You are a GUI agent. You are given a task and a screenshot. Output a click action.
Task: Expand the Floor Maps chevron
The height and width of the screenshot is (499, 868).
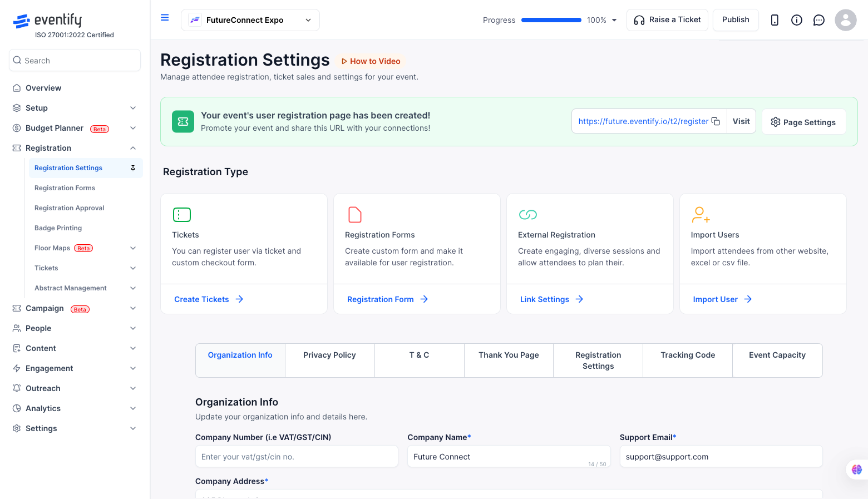click(133, 248)
